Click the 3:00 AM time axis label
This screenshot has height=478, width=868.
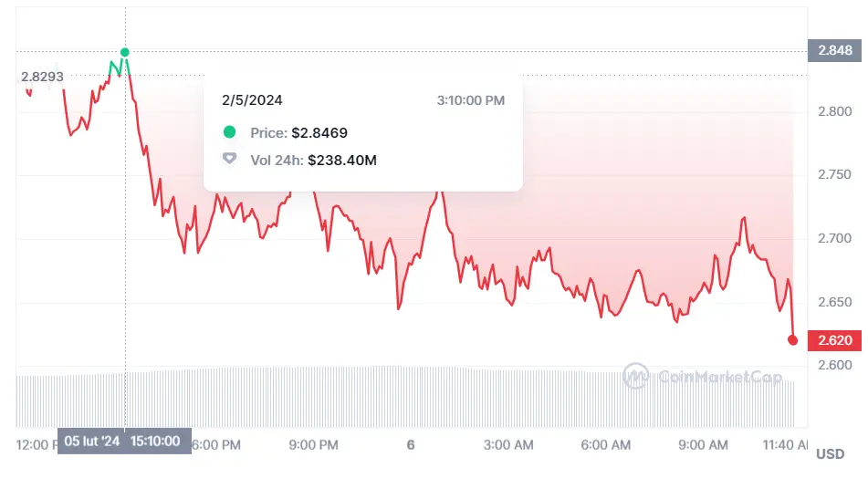[x=510, y=445]
